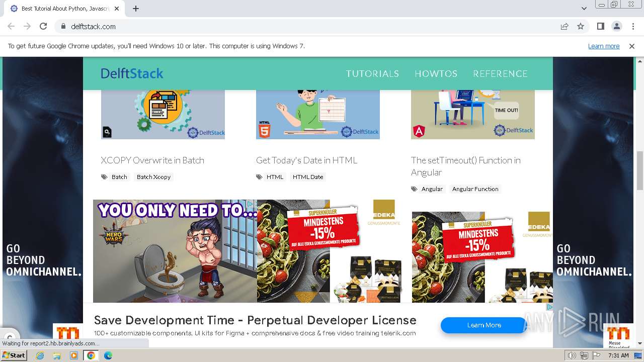Click the Learn More button in Telerik ad
The image size is (644, 362).
click(x=484, y=325)
